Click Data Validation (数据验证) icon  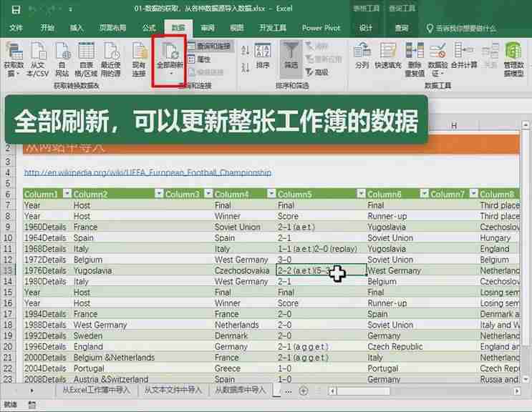point(437,59)
